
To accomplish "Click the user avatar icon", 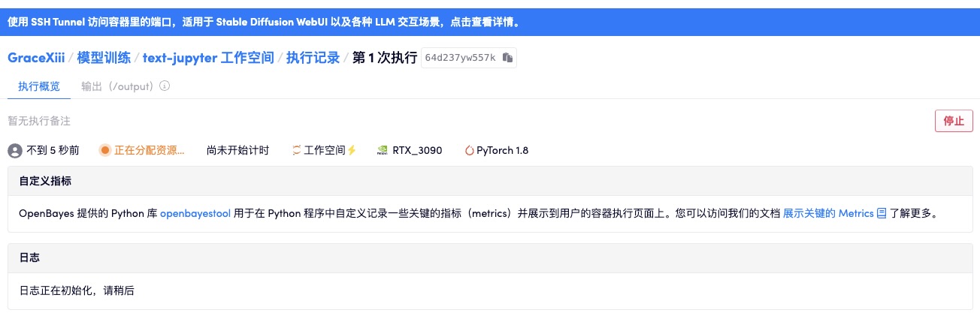I will point(14,151).
